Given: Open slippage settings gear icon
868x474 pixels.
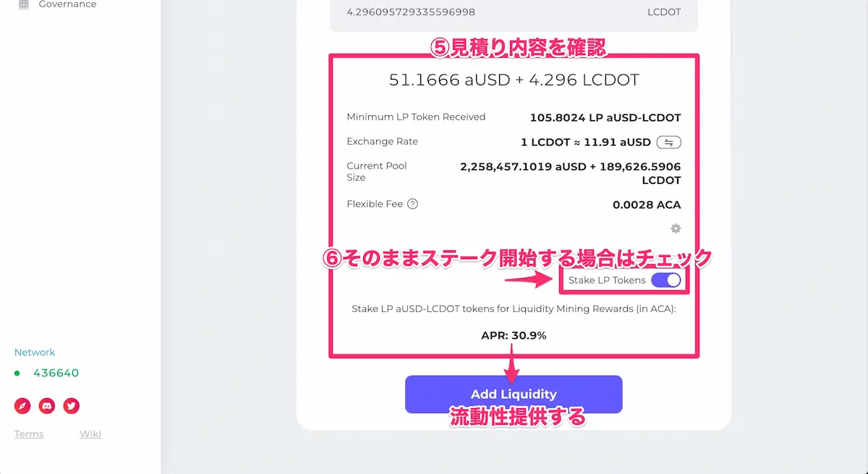Looking at the screenshot, I should (676, 229).
